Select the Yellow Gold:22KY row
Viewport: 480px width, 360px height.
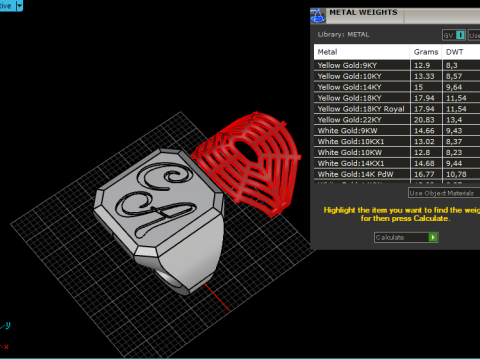point(397,120)
